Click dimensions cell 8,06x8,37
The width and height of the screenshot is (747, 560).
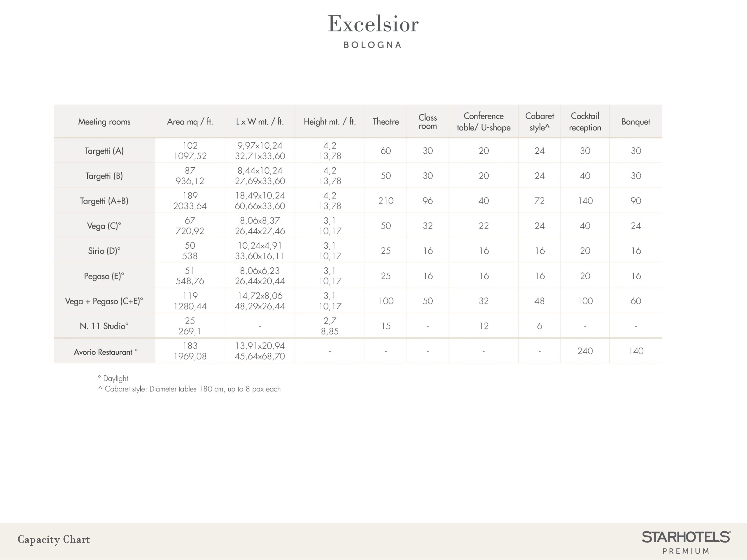tap(260, 221)
